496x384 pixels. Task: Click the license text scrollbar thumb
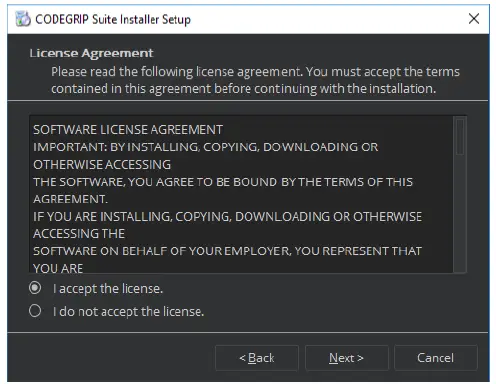tap(460, 137)
